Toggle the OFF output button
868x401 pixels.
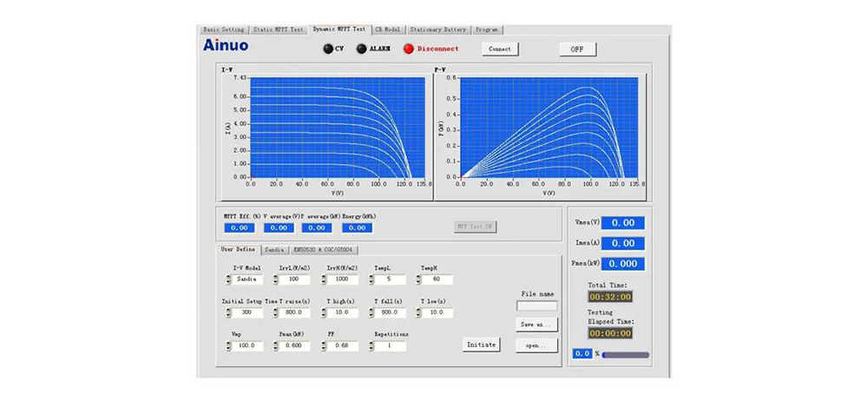[x=577, y=49]
